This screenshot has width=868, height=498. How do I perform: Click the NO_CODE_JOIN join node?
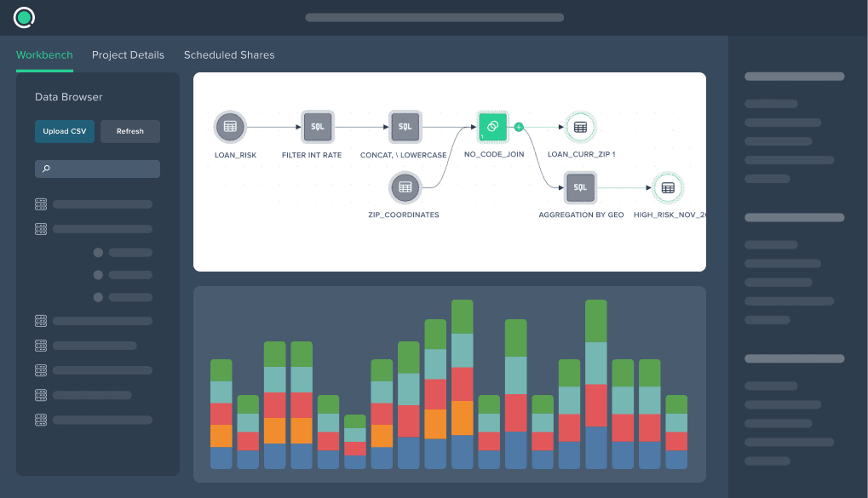[x=492, y=126]
